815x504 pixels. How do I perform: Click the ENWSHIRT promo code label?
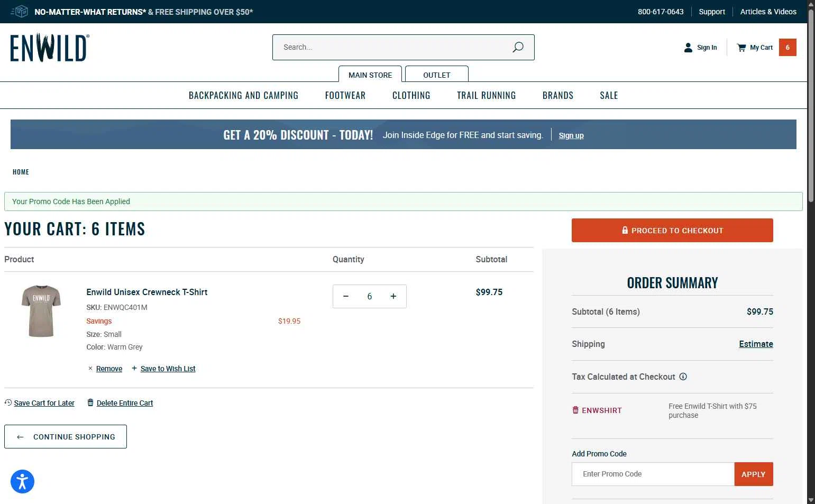click(x=602, y=410)
